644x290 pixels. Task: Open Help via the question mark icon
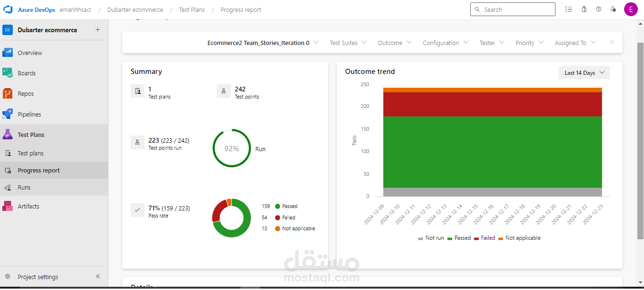pyautogui.click(x=599, y=9)
